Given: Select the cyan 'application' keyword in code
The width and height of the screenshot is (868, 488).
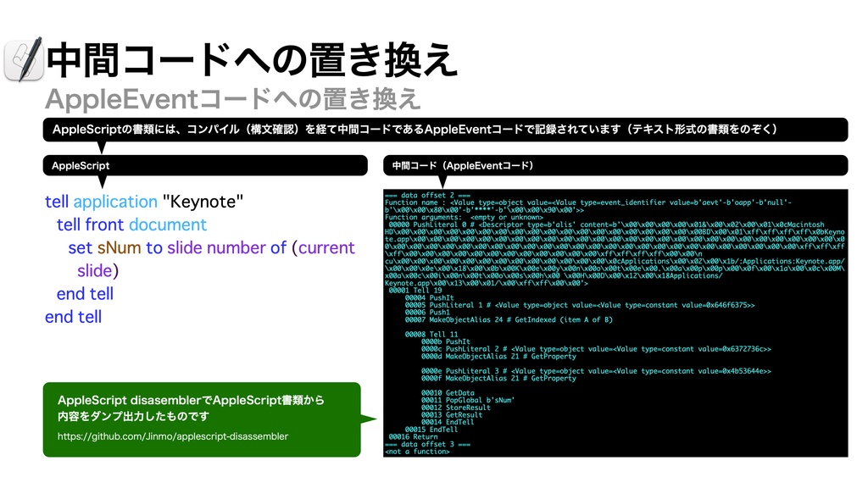Looking at the screenshot, I should (116, 202).
